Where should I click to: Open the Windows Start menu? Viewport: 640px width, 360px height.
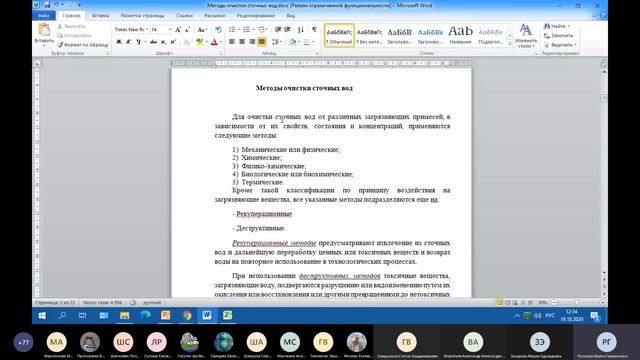click(x=42, y=315)
